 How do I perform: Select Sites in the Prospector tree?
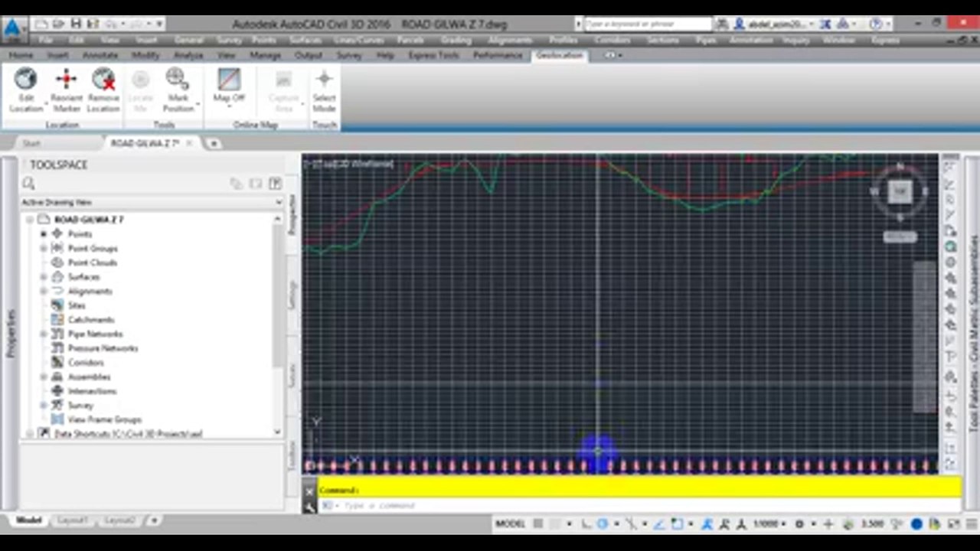pos(77,305)
